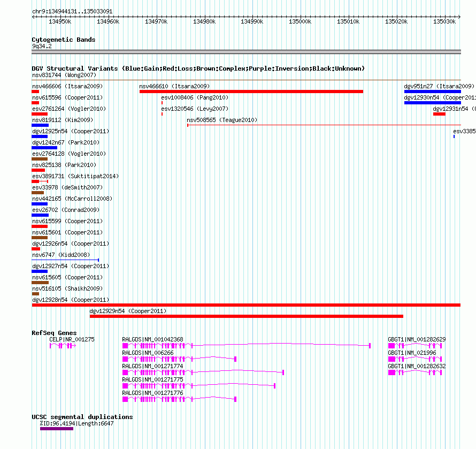Screen dimensions: 476x449
Task: Click the 135000k ruler tick label
Action: 300,21
